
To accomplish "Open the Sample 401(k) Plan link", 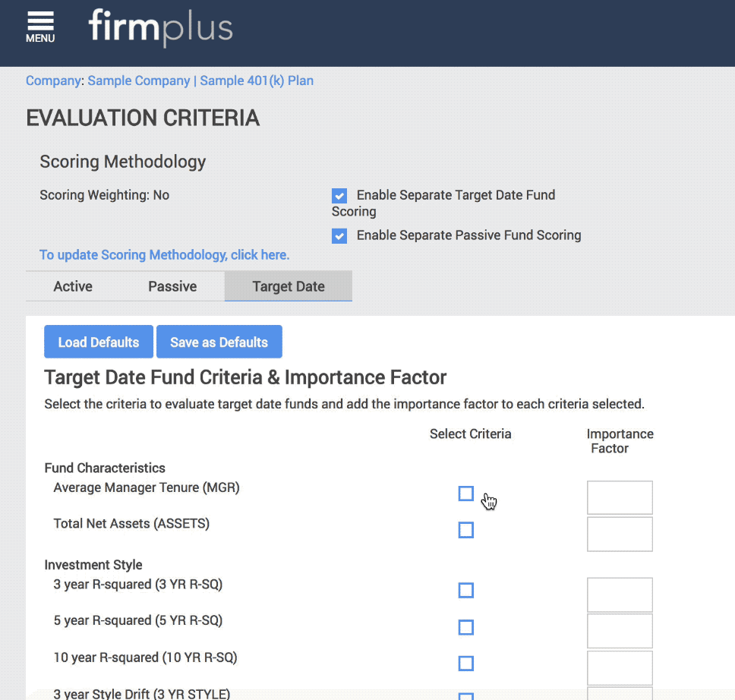I will pyautogui.click(x=257, y=80).
